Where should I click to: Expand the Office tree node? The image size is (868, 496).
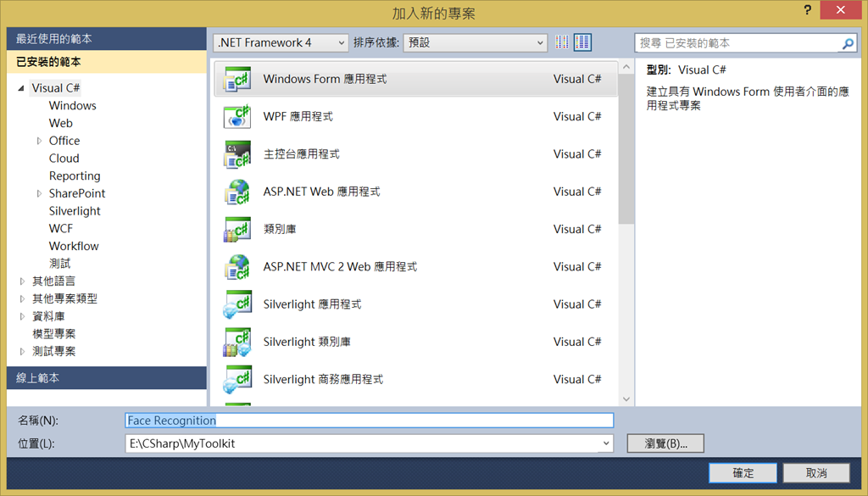pyautogui.click(x=39, y=141)
